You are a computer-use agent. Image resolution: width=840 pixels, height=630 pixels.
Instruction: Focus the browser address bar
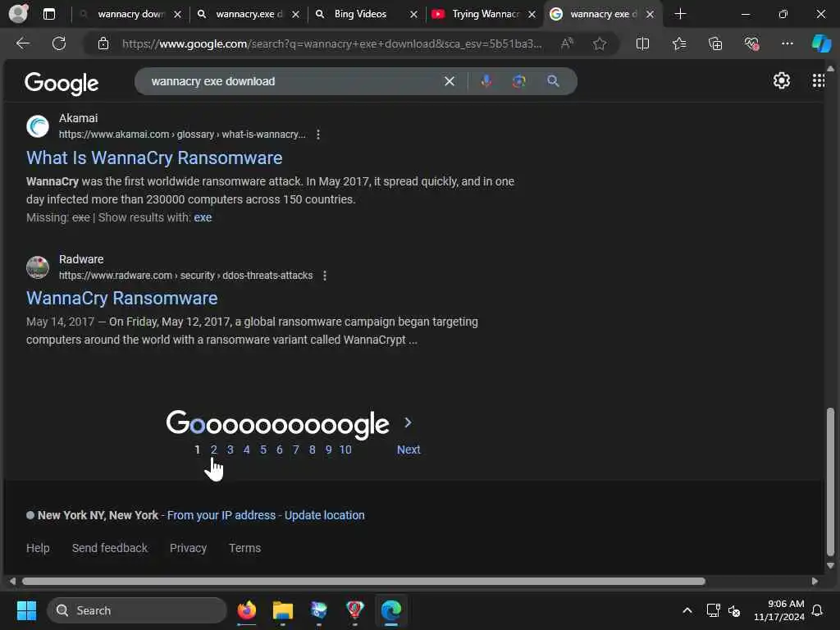pos(331,44)
